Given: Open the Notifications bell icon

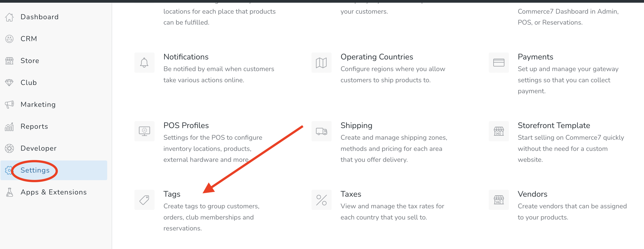Looking at the screenshot, I should (144, 62).
